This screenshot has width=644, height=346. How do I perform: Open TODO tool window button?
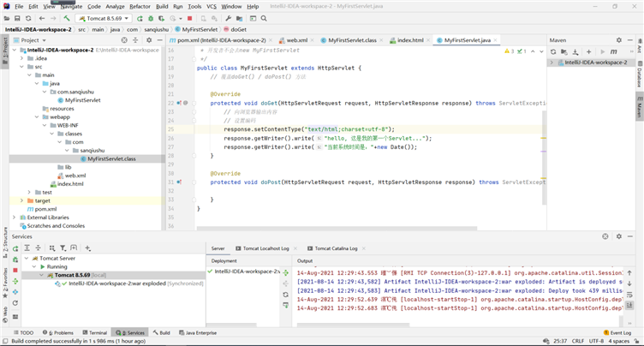[23, 333]
